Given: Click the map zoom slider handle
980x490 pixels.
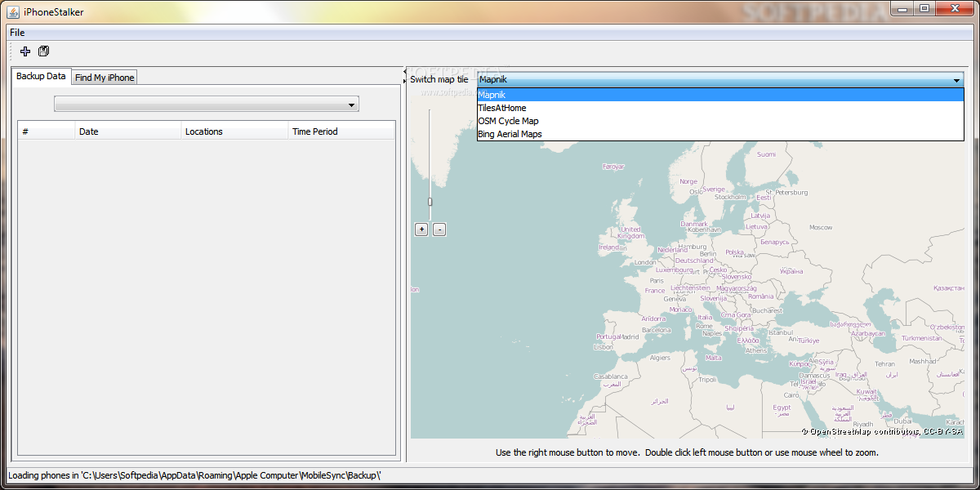Looking at the screenshot, I should [430, 203].
